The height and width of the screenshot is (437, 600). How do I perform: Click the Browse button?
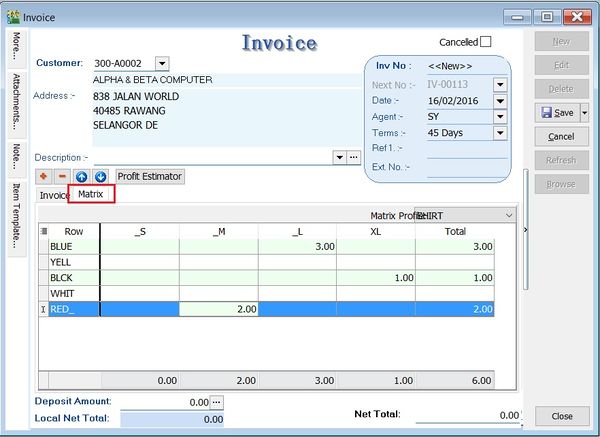point(561,184)
